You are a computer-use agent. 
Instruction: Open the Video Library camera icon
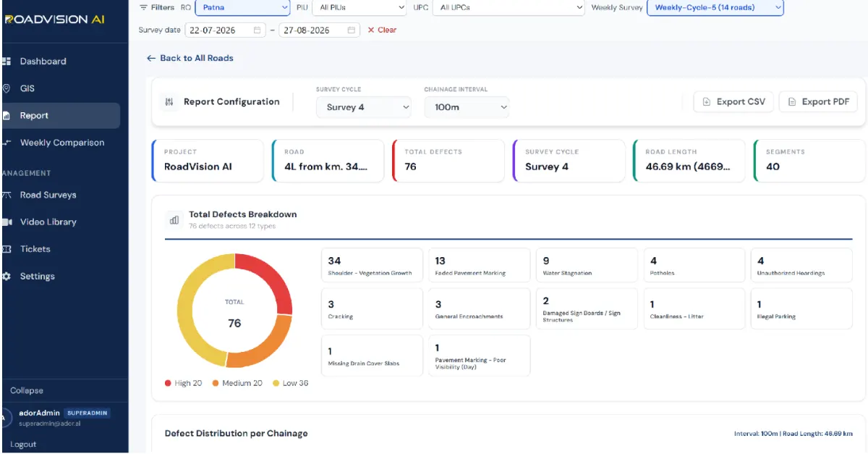[7, 222]
